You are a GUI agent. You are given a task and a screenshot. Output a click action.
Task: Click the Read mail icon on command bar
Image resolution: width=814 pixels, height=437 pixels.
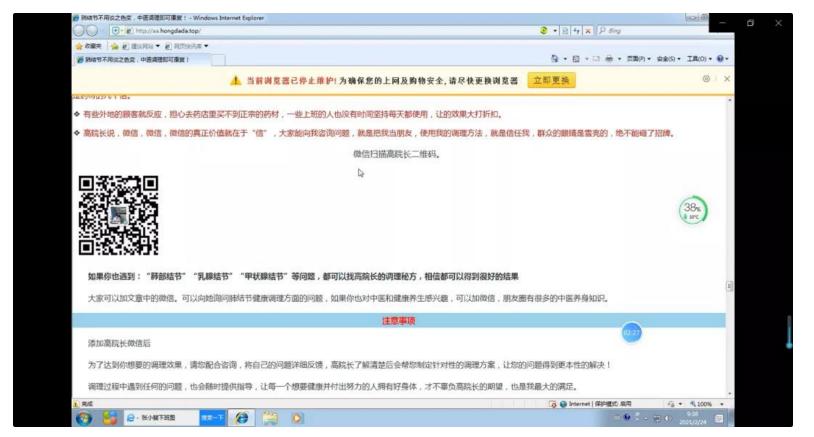click(596, 59)
